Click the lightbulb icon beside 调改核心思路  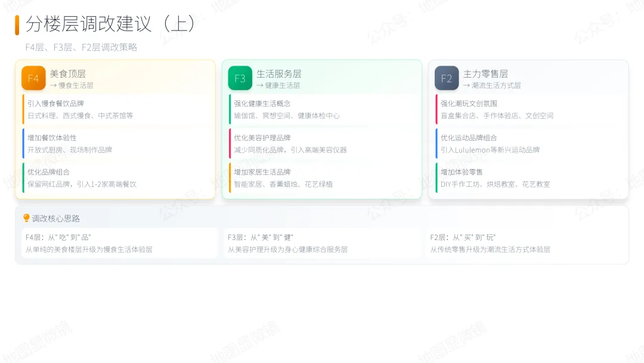point(26,219)
